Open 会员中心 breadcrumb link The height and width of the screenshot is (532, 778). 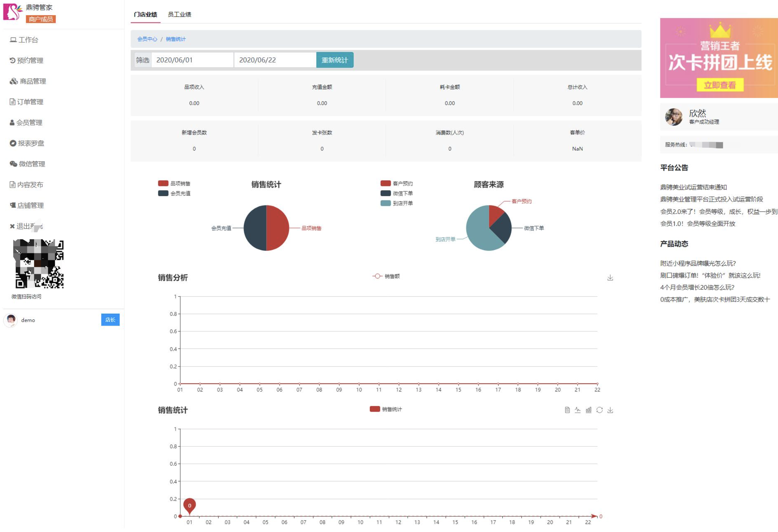pos(147,39)
